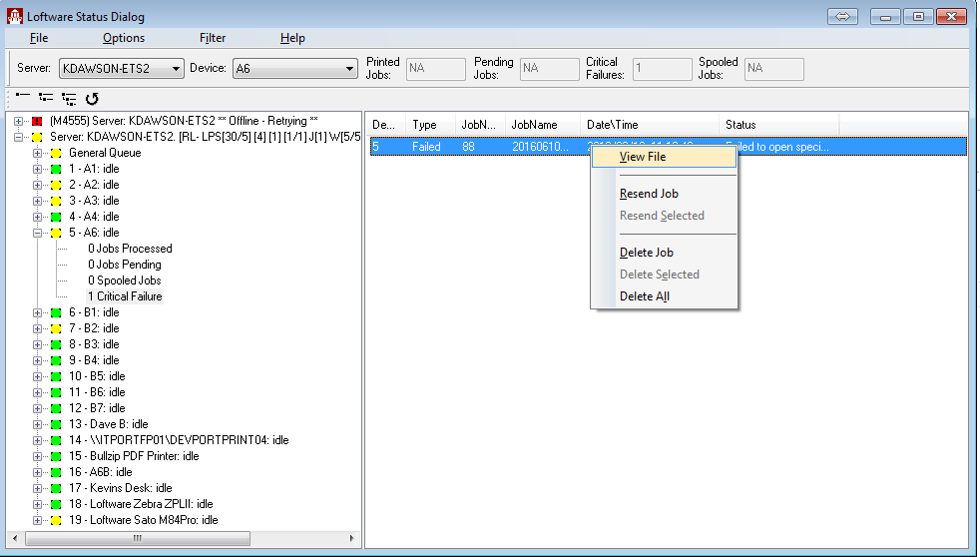Click the tree scrollbar left arrow
Screen dimensions: 980x557
(15, 538)
